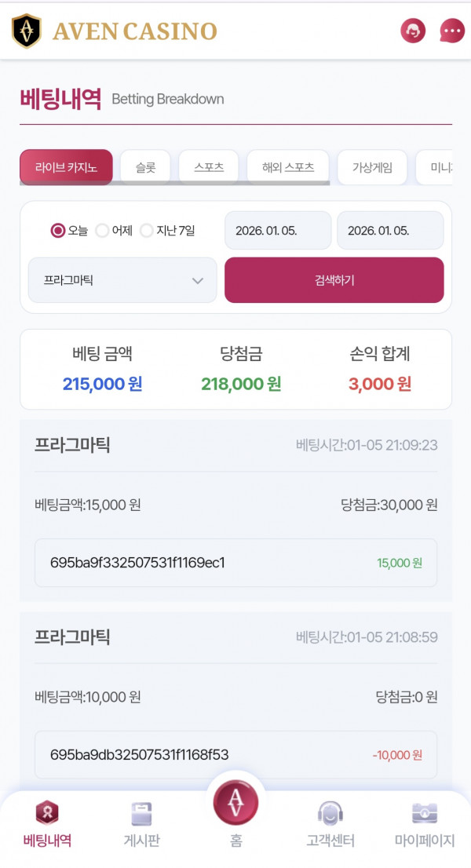Select the 해외 스포츠 tab
This screenshot has height=868, width=471.
click(x=287, y=166)
